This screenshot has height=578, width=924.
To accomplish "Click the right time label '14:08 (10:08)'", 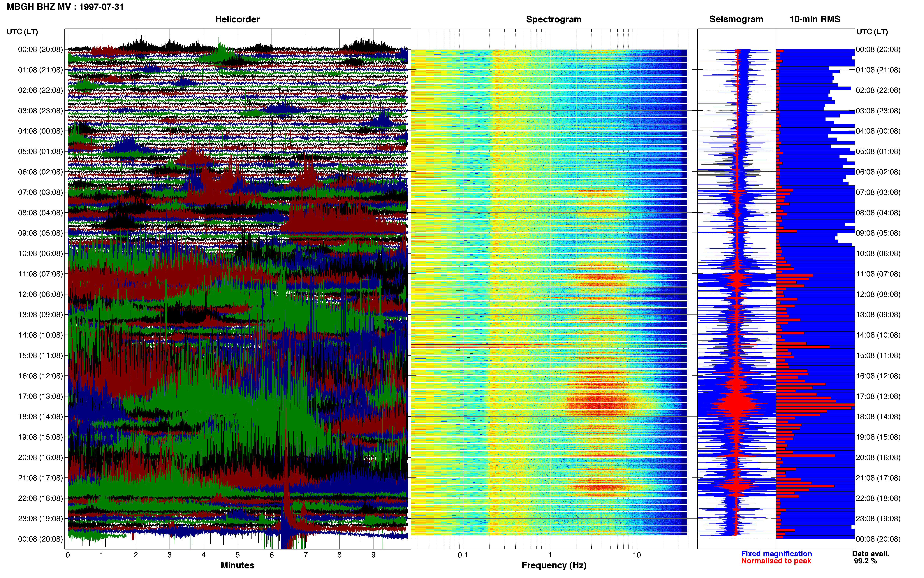I will [x=878, y=335].
